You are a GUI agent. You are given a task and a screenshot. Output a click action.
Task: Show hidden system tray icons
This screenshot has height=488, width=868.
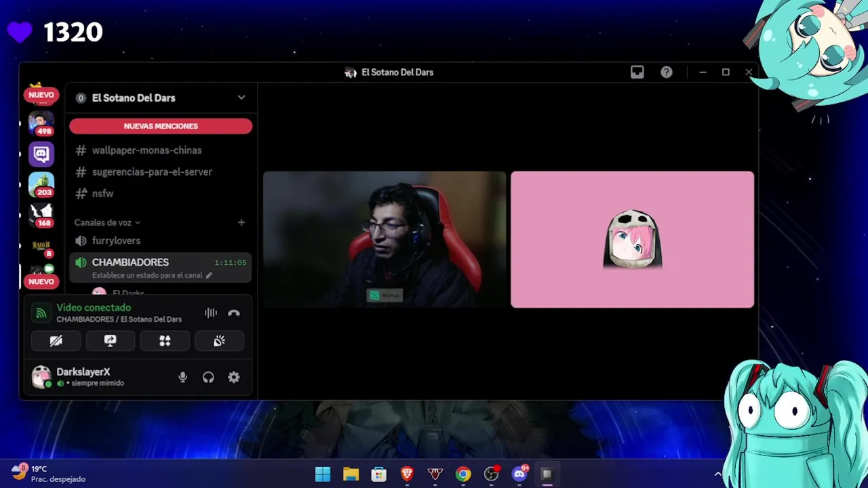[717, 474]
